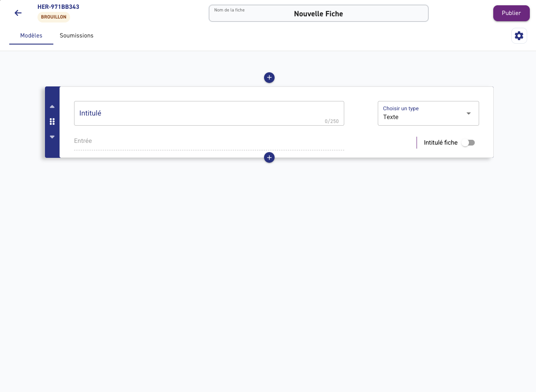Click the BROUILLON status badge
Viewport: 536px width, 392px height.
(x=54, y=17)
